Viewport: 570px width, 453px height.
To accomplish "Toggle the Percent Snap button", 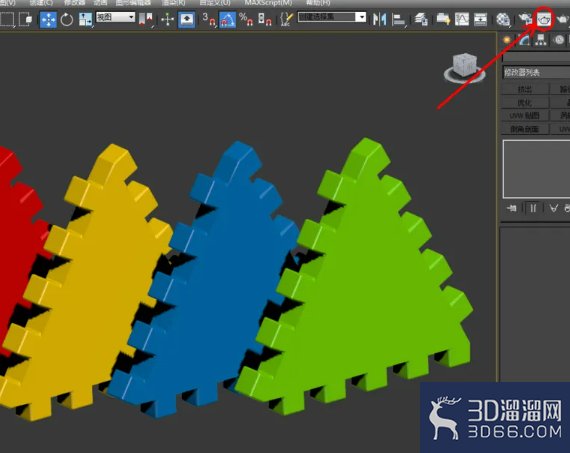I will click(x=246, y=19).
